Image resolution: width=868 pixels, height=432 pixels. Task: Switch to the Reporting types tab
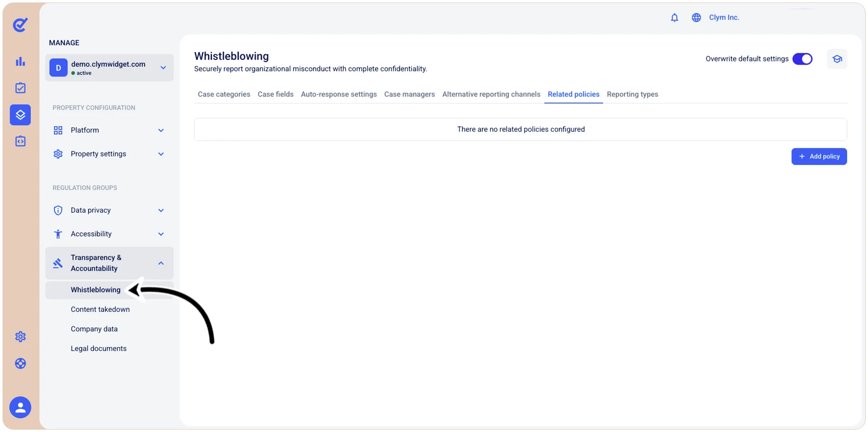(x=633, y=94)
